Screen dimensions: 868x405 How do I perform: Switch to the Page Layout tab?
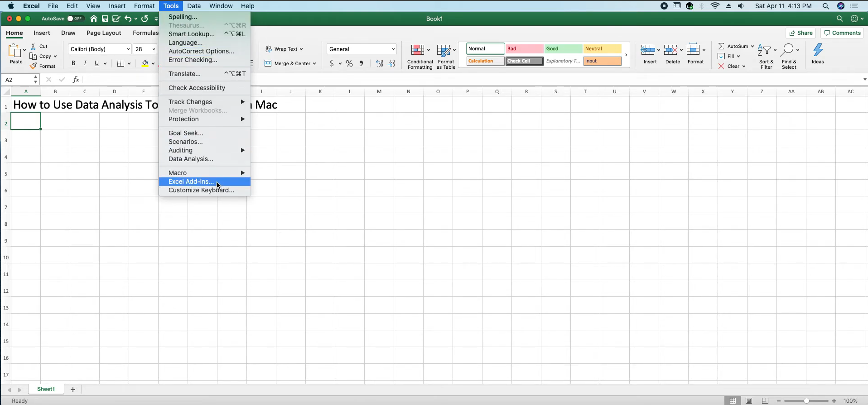tap(104, 33)
